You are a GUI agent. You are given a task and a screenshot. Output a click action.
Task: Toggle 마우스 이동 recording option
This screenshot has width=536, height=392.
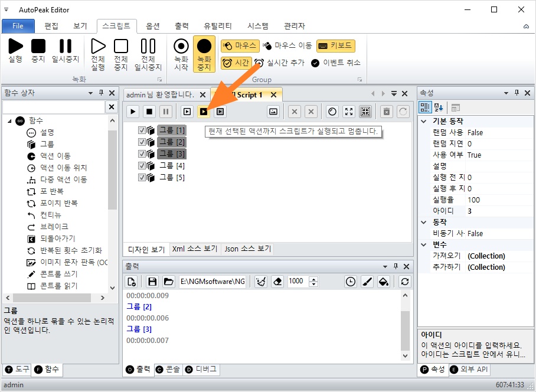point(287,46)
